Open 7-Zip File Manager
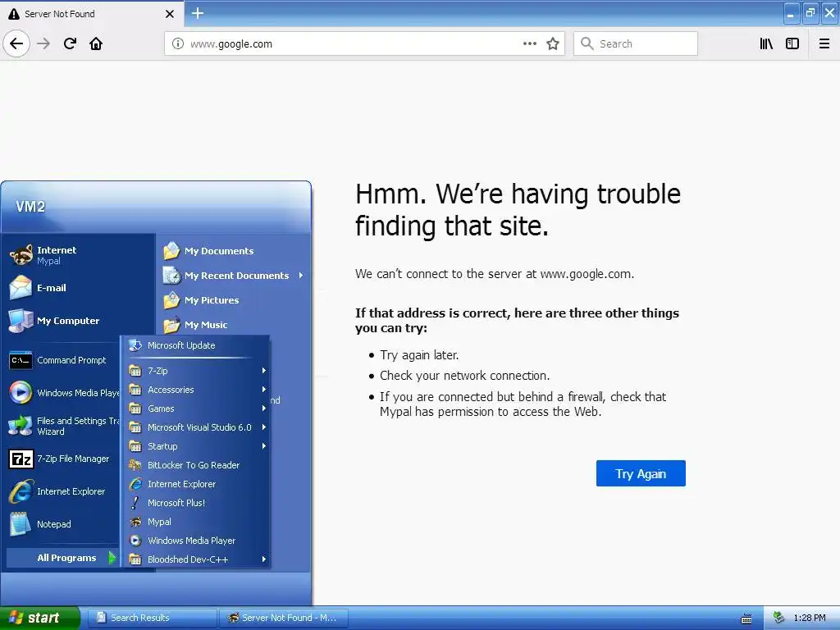 [x=62, y=459]
